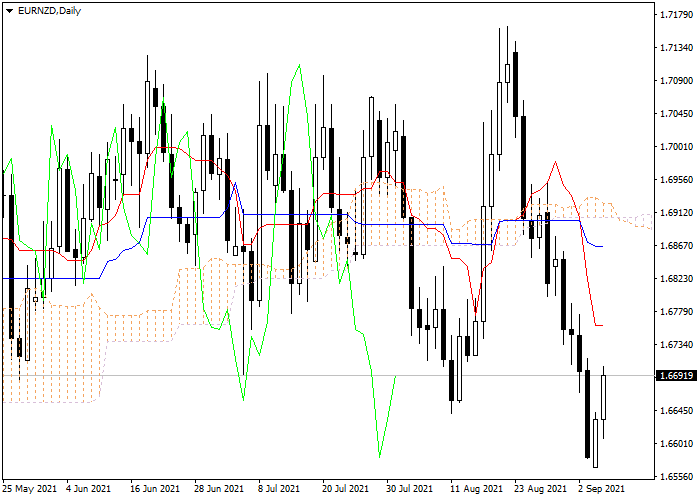
Task: Click the 28 Jun 2021 date label
Action: 219,489
